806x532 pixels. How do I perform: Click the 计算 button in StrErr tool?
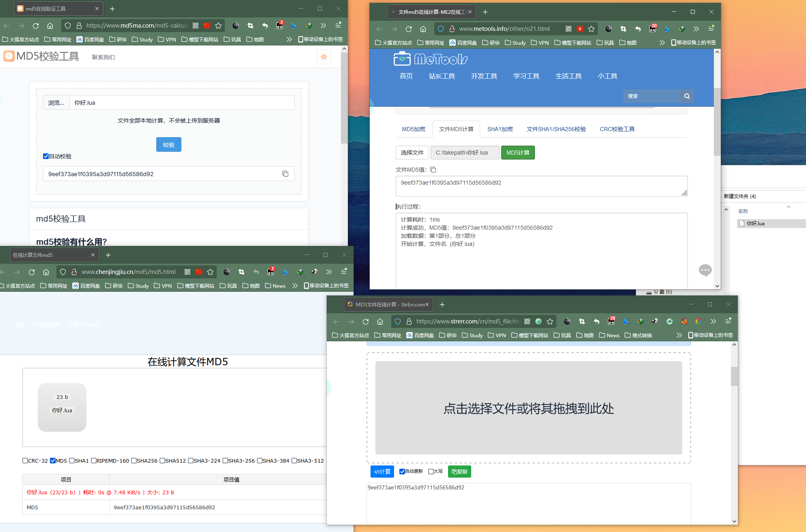click(381, 472)
